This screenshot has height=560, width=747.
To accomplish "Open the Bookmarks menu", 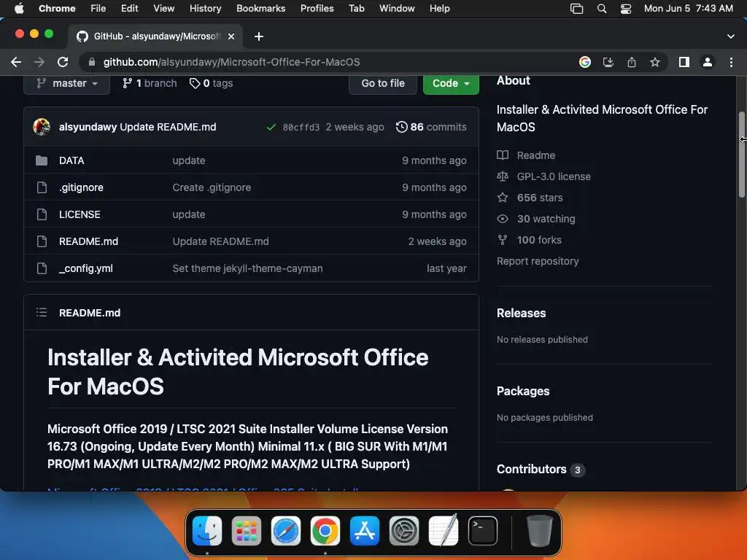I will point(260,9).
